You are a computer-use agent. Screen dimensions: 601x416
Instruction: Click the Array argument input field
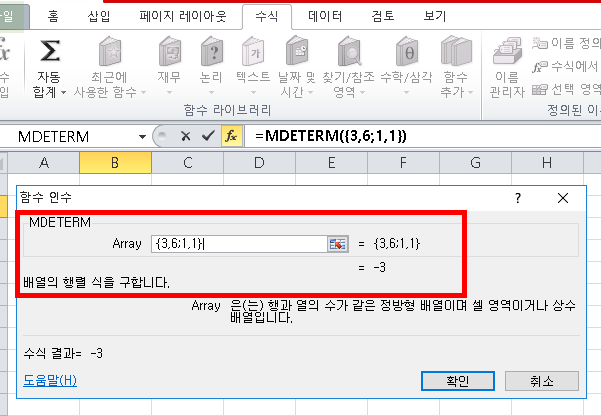tap(239, 244)
